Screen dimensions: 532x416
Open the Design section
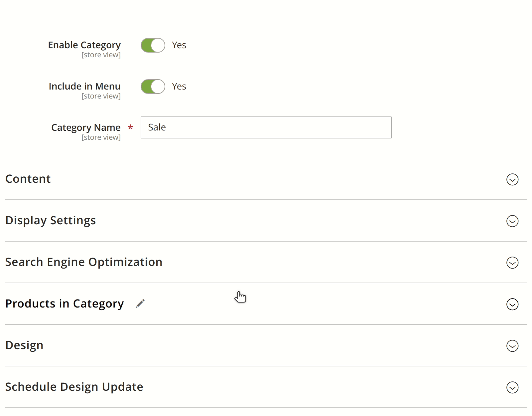click(x=24, y=345)
